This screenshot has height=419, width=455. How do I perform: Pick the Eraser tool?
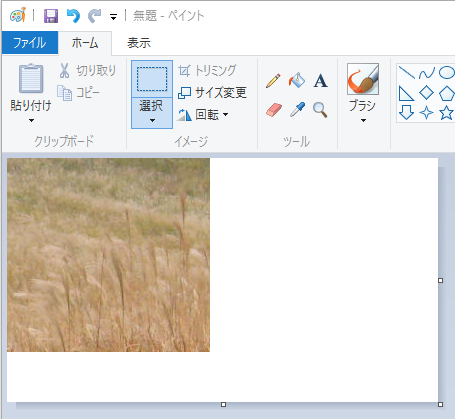(x=274, y=110)
